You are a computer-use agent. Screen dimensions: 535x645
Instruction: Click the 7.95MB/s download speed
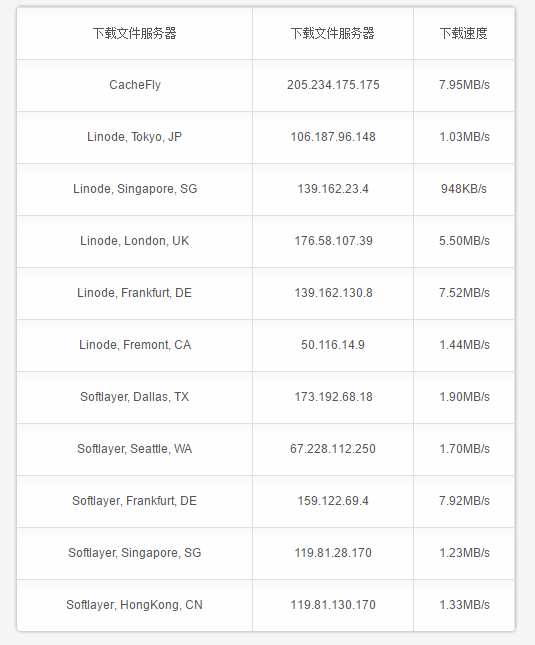click(464, 85)
